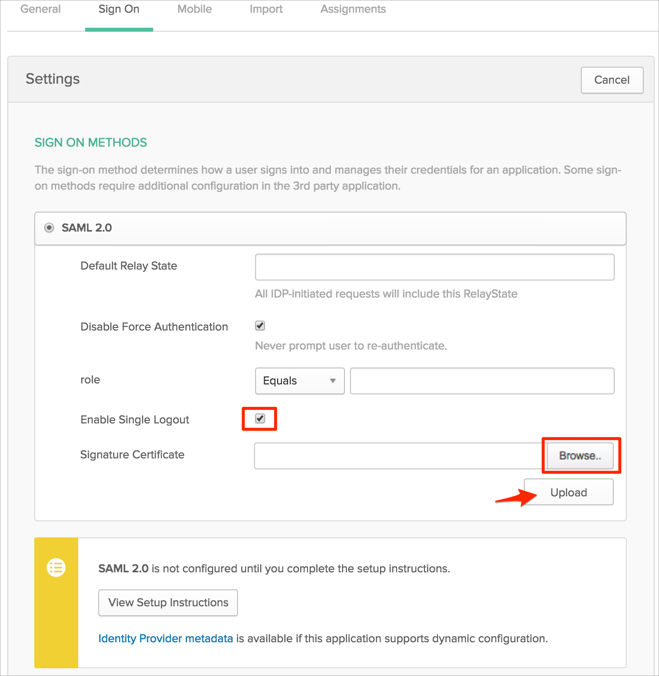This screenshot has height=676, width=659.
Task: Uncheck the Disable Force Authentication checkbox
Action: point(260,326)
